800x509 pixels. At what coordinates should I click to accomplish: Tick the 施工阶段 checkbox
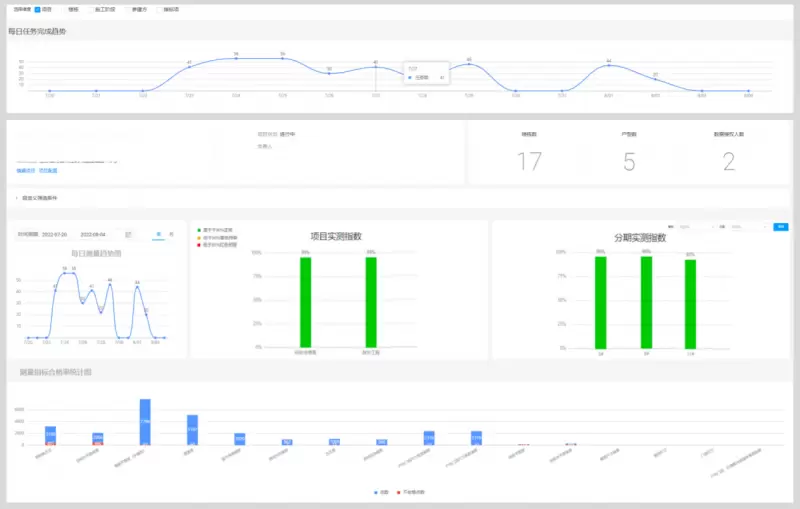coord(90,9)
